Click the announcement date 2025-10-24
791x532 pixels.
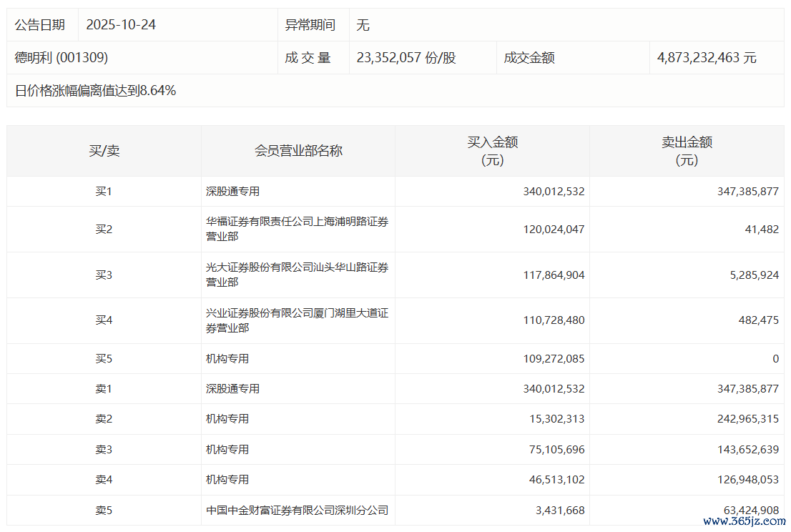pyautogui.click(x=121, y=25)
